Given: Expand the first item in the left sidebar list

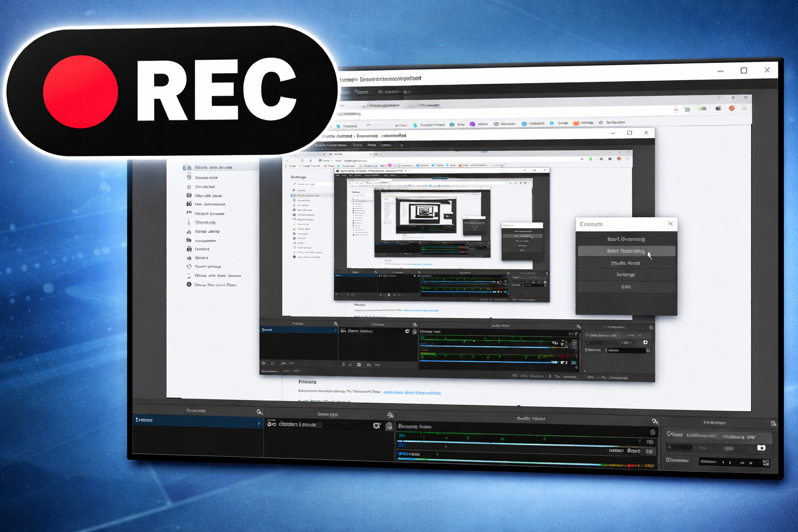Looking at the screenshot, I should 207,168.
